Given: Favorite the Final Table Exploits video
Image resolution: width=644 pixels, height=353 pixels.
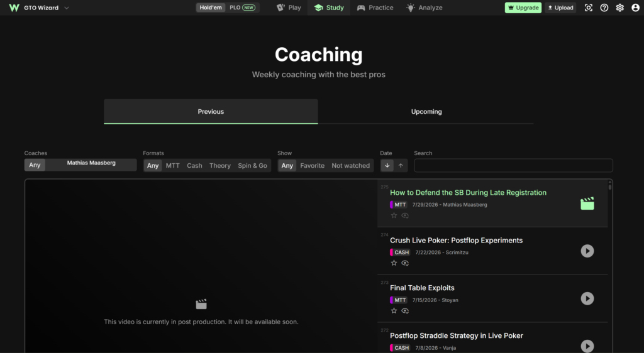Looking at the screenshot, I should point(394,311).
